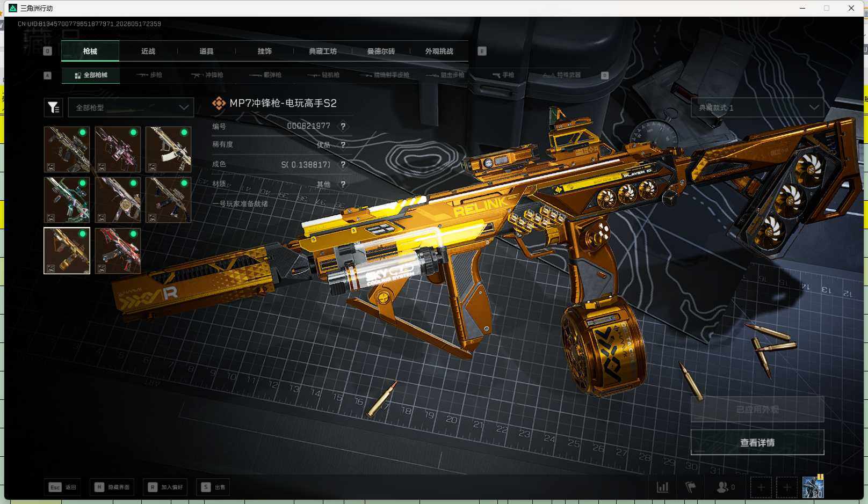Screen dimensions: 868x504
Task: Click the 一号玩家准备就绪 description text
Action: (x=240, y=204)
